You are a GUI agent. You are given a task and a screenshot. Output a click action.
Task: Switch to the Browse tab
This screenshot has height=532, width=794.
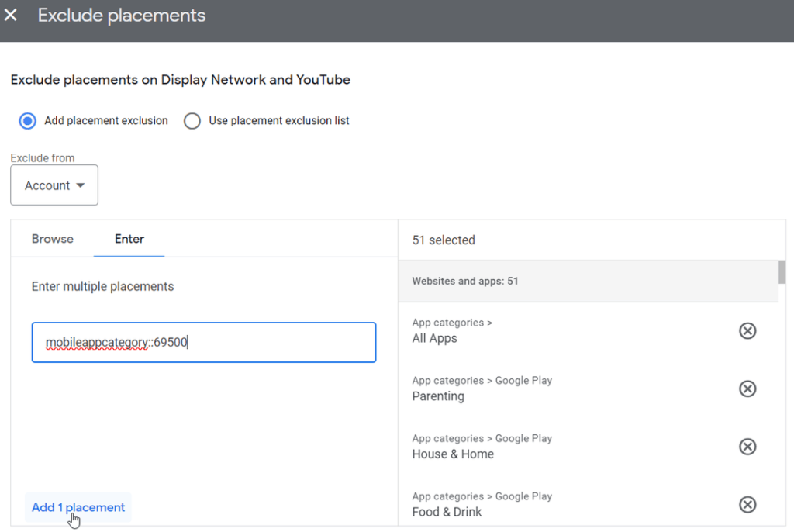click(53, 239)
